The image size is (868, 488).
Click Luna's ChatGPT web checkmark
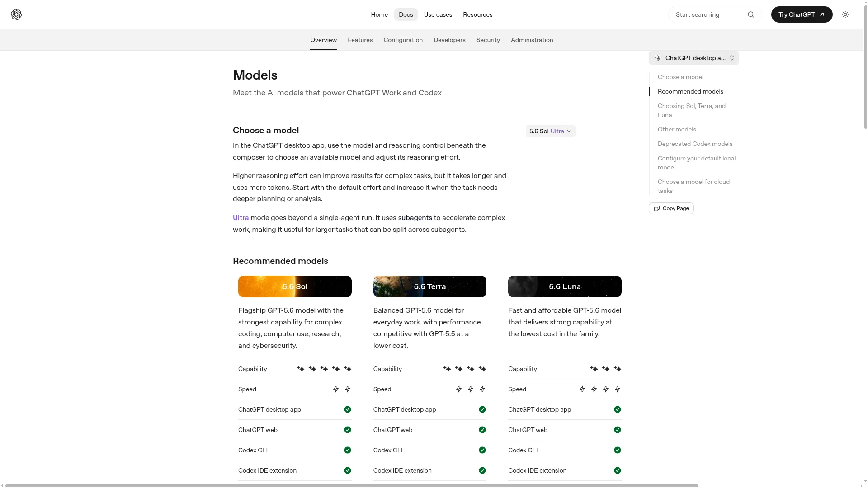618,430
